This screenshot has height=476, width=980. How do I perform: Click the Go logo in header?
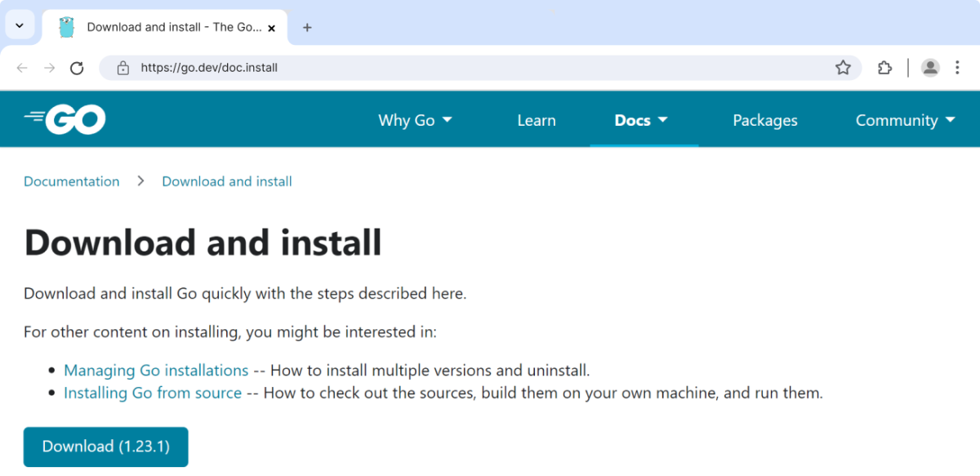click(x=65, y=120)
